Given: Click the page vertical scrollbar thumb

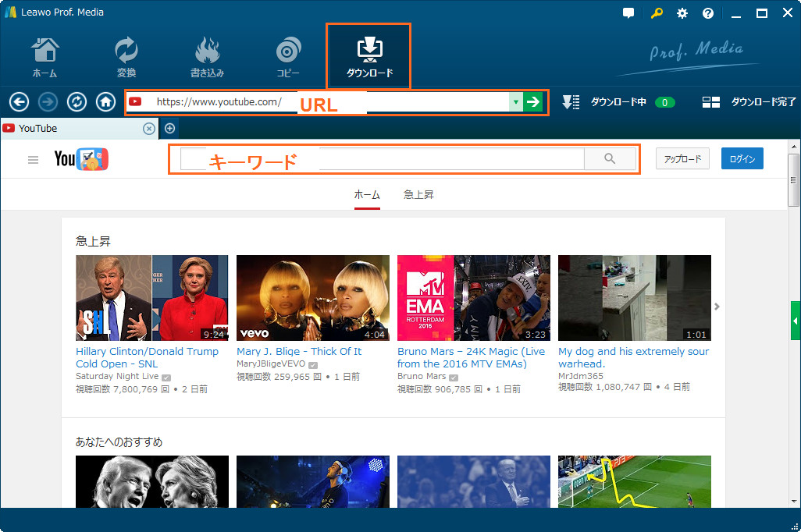Looking at the screenshot, I should pos(793,179).
